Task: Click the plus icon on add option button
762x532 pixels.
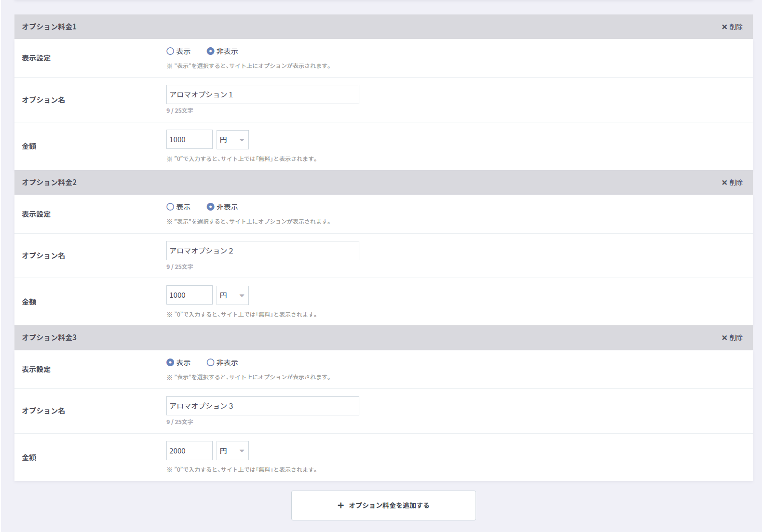Action: (341, 505)
